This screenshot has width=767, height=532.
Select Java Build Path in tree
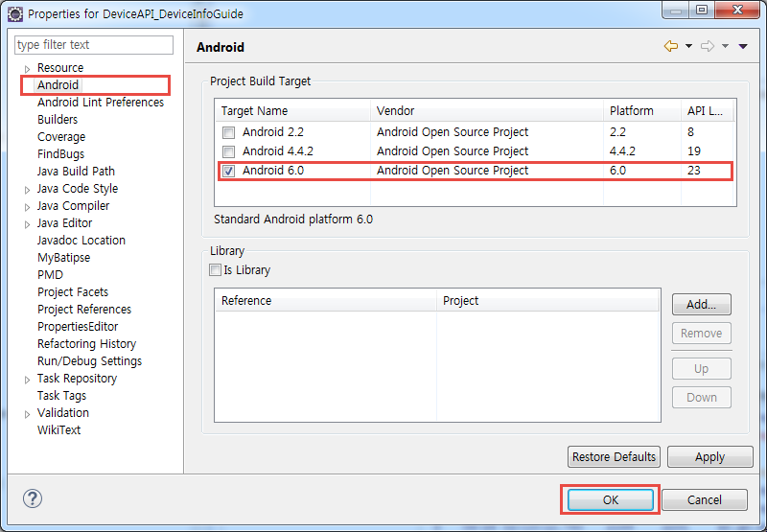(76, 172)
